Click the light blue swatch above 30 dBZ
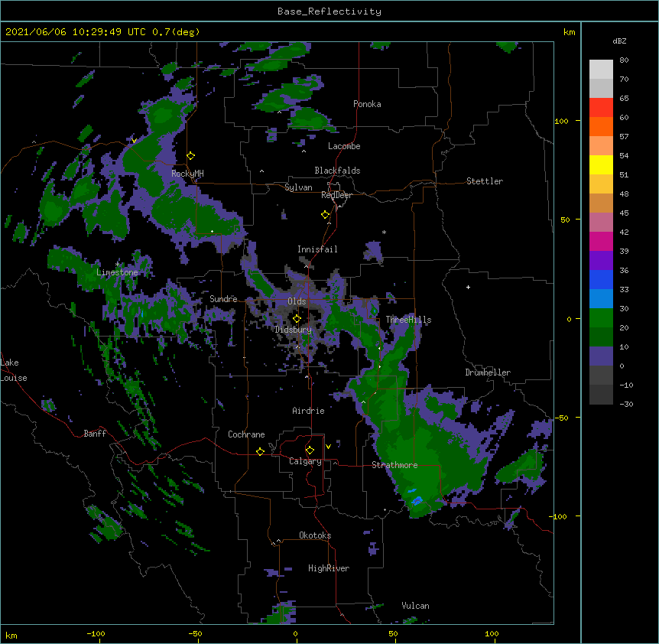659x644 pixels. coord(601,298)
